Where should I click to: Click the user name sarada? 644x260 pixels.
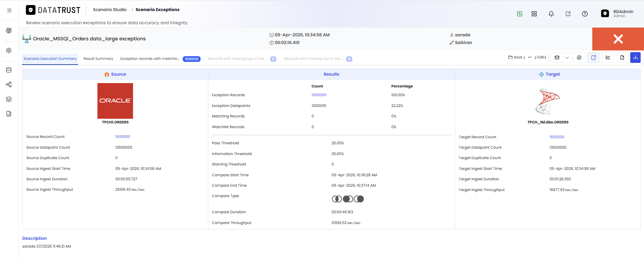pos(463,35)
